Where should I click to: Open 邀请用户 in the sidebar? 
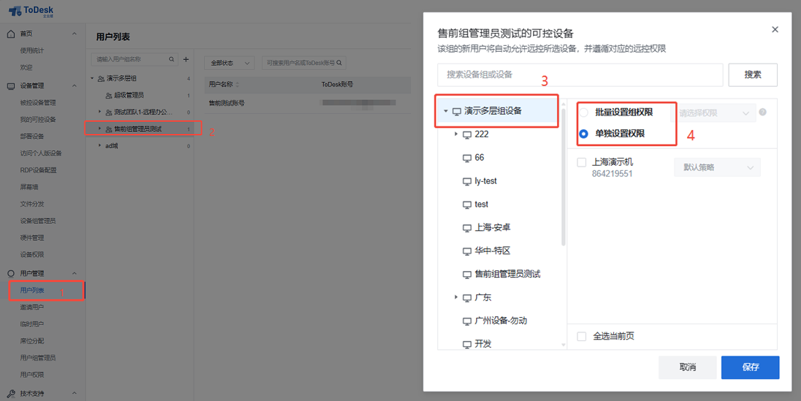tap(32, 307)
